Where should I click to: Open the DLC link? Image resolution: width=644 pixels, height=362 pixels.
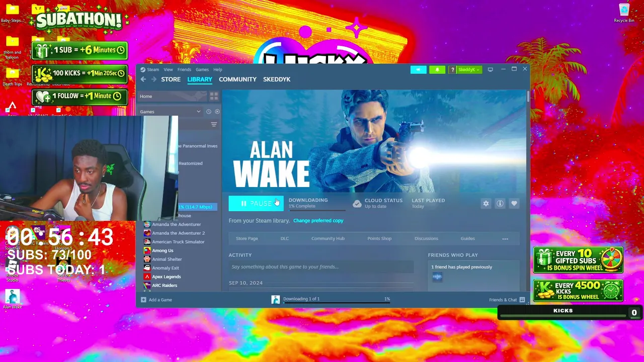(285, 239)
